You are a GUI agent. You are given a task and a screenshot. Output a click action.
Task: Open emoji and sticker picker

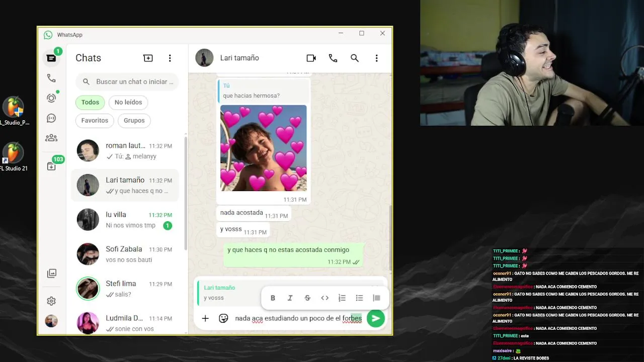click(x=223, y=318)
